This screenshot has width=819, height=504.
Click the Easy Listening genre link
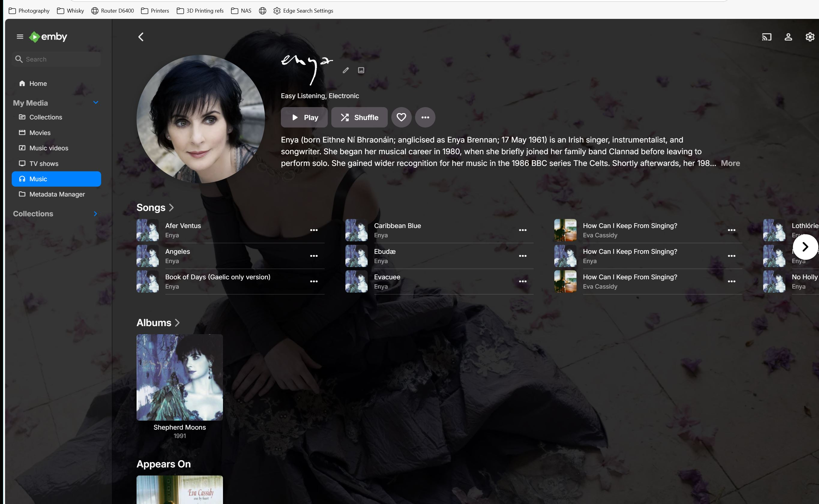tap(303, 96)
